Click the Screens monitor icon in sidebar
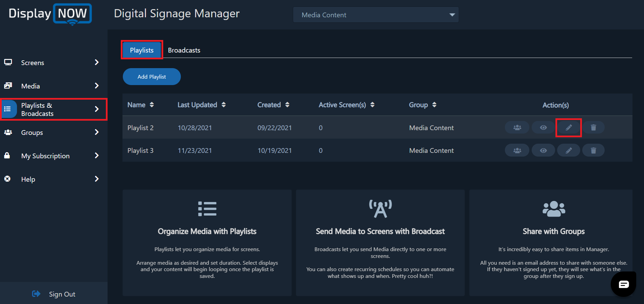Screen dimensions: 644x304 coord(8,62)
